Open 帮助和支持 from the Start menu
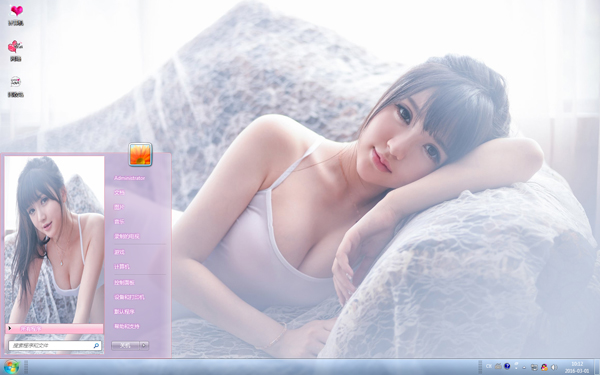 [127, 326]
